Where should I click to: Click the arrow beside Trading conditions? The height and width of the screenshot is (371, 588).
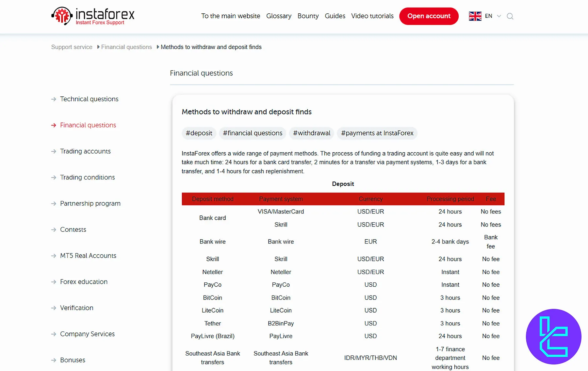tap(54, 177)
